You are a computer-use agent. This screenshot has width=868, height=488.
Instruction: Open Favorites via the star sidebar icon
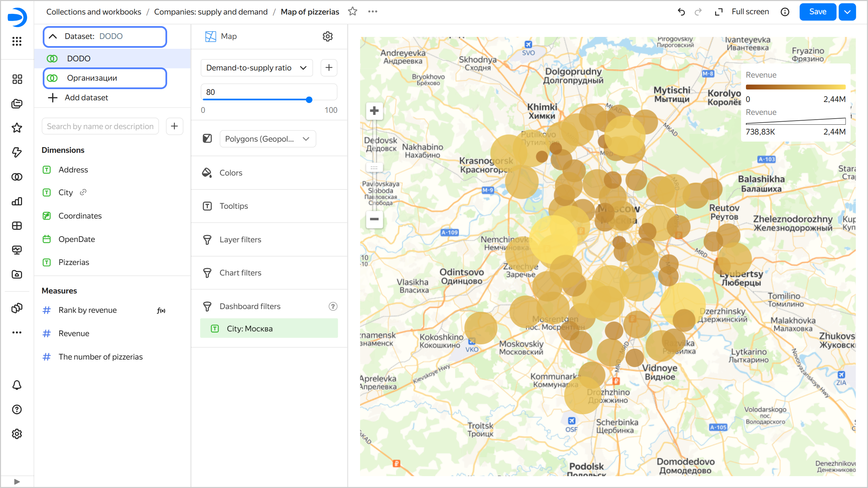click(x=17, y=128)
